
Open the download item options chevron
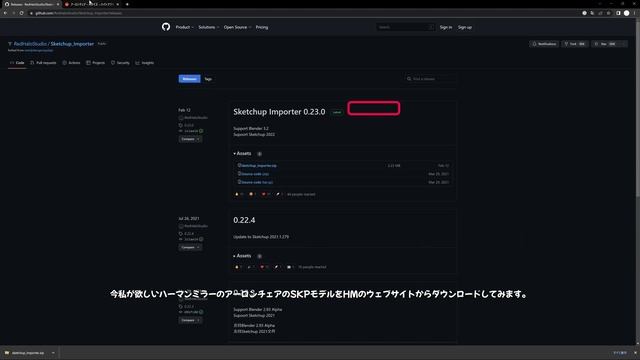click(x=53, y=353)
